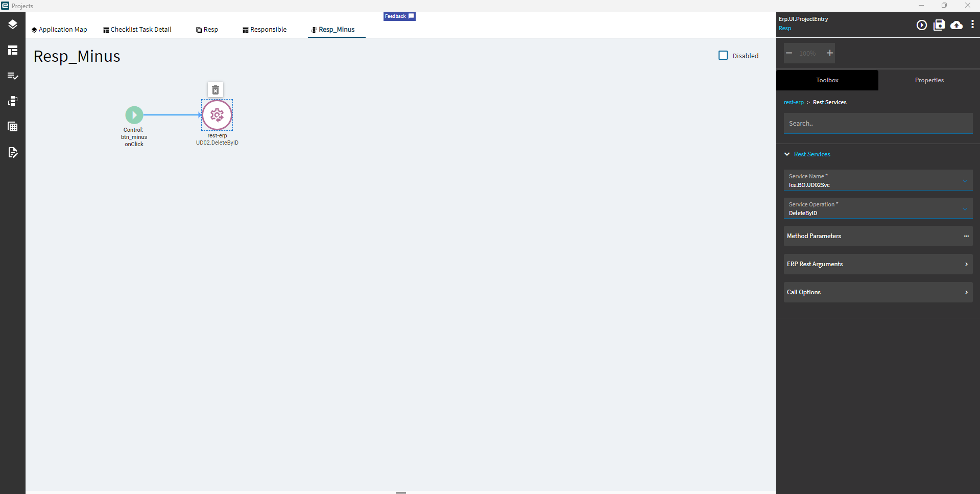
Task: Select the rest-erp UD02.DeleteByID node
Action: [x=217, y=114]
